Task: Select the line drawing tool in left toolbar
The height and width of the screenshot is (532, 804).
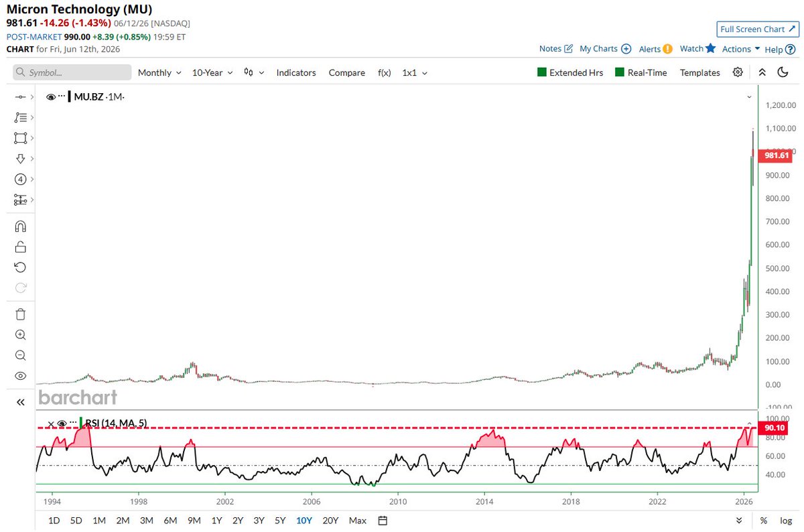Action: (x=20, y=97)
